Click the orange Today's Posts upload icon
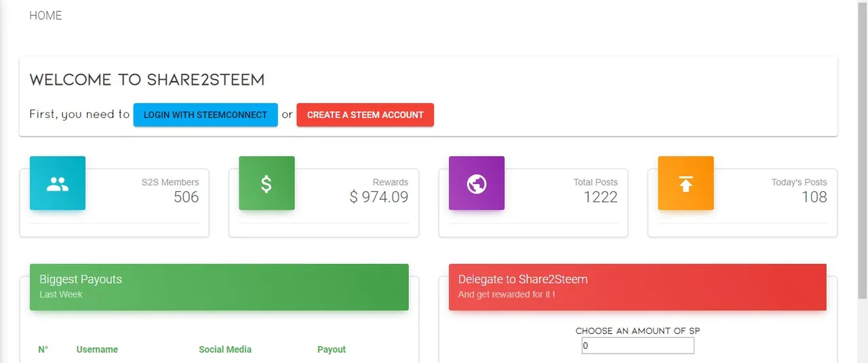The image size is (868, 363). pos(686,183)
